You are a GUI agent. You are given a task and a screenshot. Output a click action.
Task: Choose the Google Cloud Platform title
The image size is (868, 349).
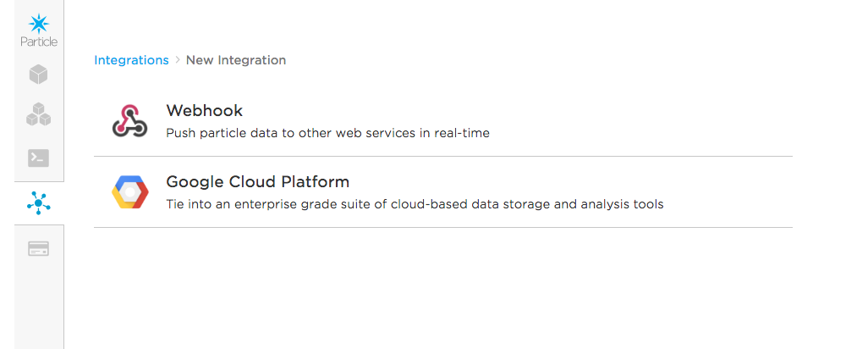tap(257, 182)
